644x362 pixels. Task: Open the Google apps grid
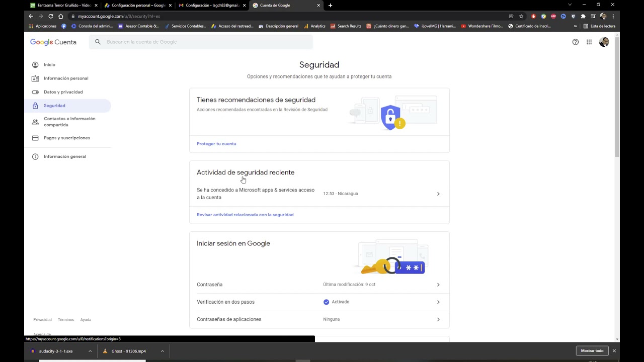point(589,42)
